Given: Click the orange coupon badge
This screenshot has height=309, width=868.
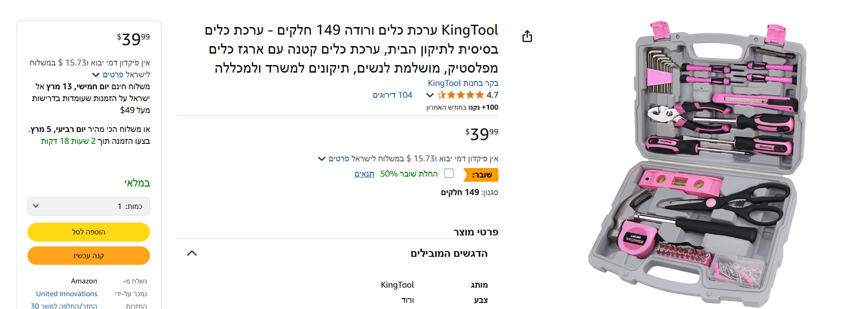Looking at the screenshot, I should click(481, 175).
